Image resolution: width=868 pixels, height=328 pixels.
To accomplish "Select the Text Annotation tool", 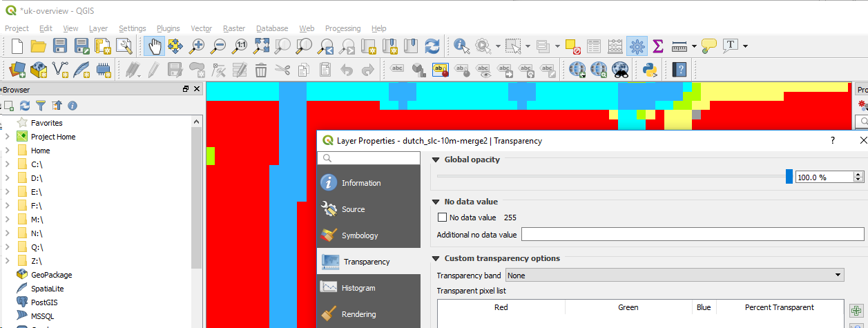I will pos(730,46).
